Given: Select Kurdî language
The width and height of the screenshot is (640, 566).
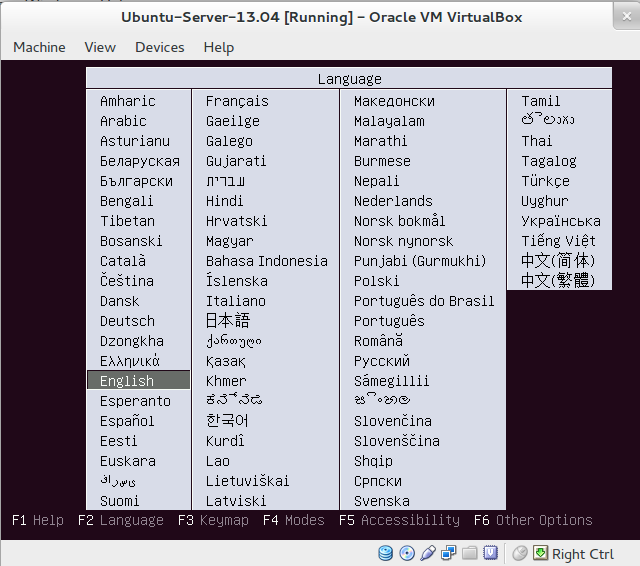Looking at the screenshot, I should point(225,440).
